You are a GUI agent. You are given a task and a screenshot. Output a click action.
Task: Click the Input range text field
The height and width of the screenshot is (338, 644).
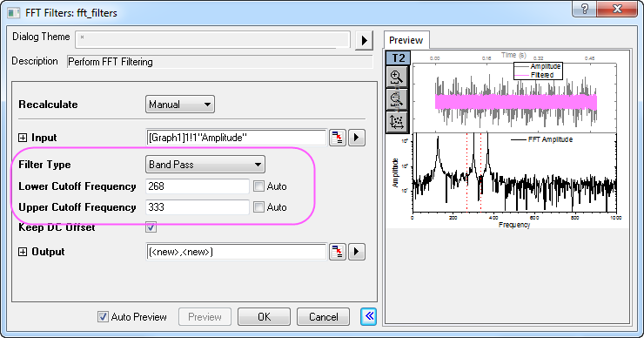point(236,138)
